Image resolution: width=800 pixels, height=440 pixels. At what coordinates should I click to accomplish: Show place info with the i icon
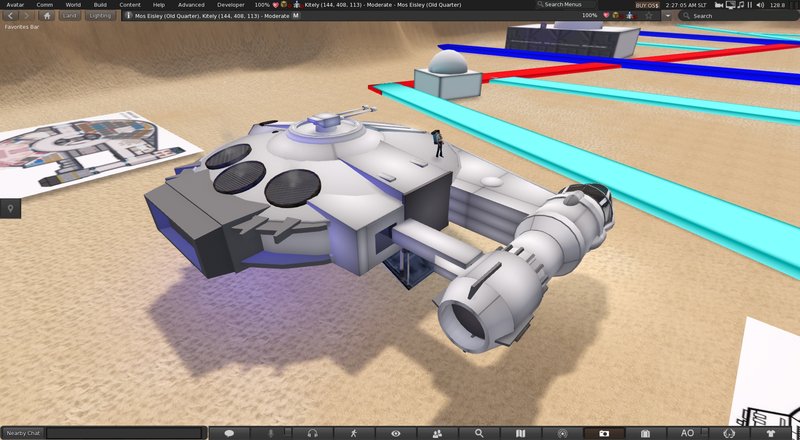pyautogui.click(x=128, y=16)
